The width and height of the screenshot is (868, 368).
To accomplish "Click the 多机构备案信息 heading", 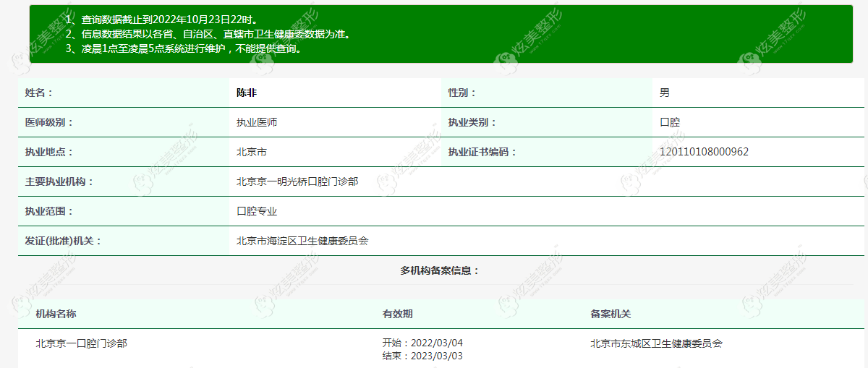I will (x=441, y=271).
